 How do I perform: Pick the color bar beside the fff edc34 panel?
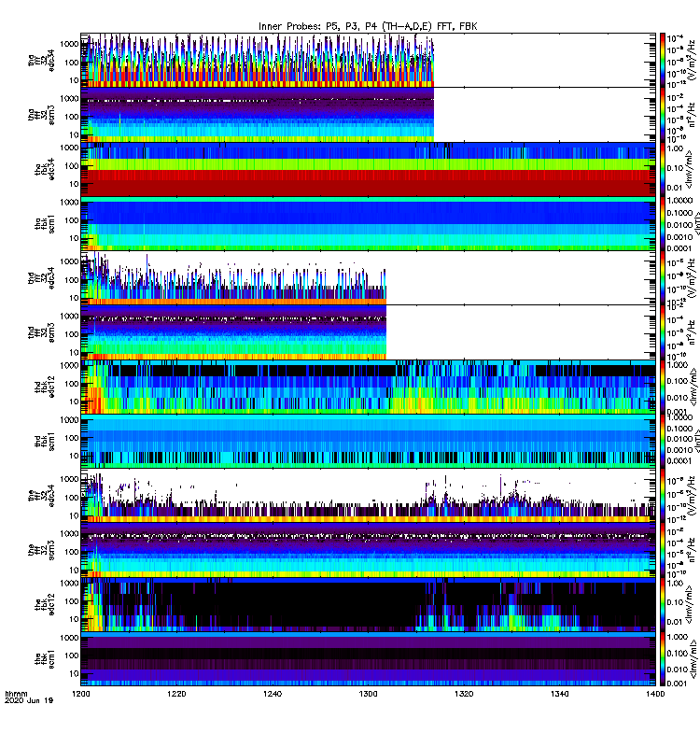pos(663,496)
